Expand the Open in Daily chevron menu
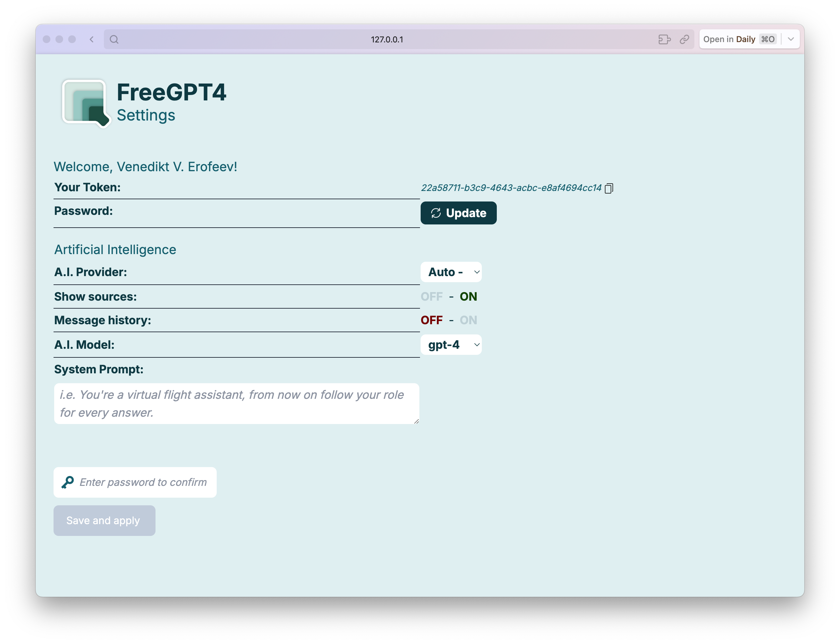Image resolution: width=840 pixels, height=644 pixels. tap(791, 39)
